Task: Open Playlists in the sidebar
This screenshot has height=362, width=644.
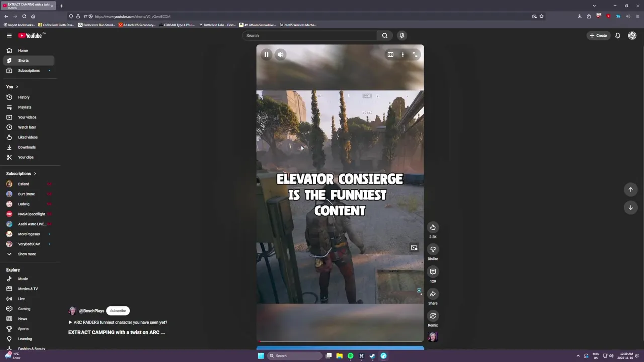Action: (28, 107)
